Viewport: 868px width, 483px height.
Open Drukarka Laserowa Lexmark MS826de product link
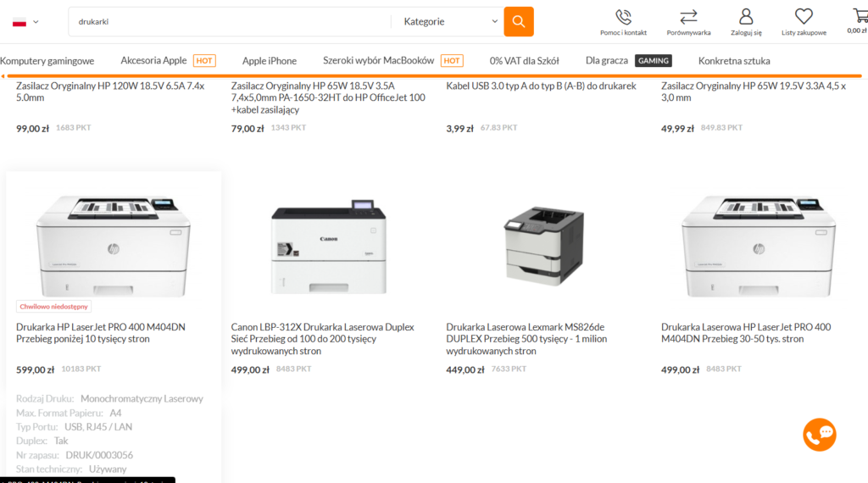click(526, 338)
